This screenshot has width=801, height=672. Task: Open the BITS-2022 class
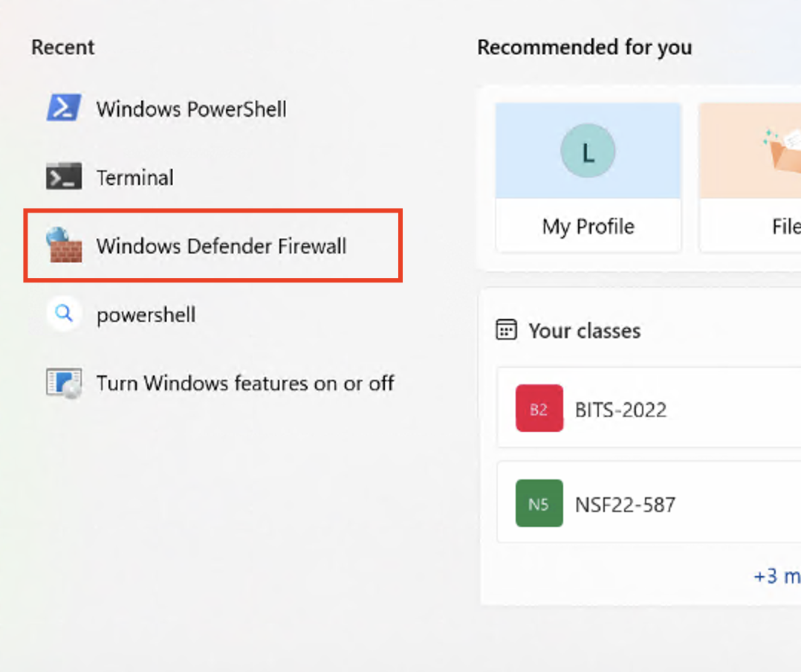pyautogui.click(x=620, y=410)
